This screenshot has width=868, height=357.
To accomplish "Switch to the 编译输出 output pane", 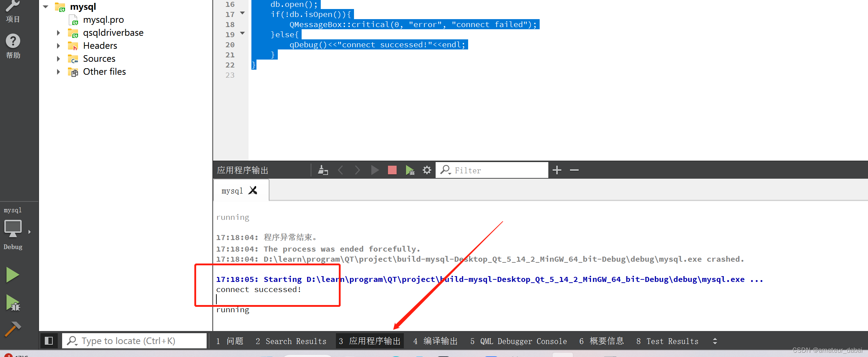I will [x=435, y=341].
